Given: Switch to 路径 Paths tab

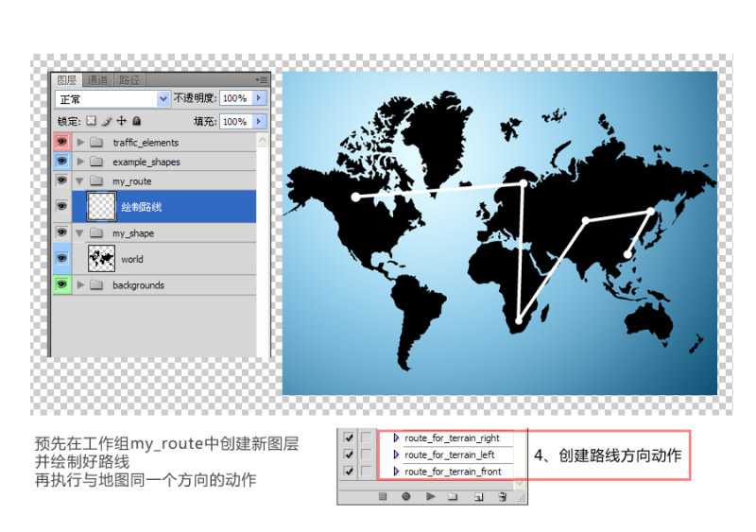Looking at the screenshot, I should point(129,79).
